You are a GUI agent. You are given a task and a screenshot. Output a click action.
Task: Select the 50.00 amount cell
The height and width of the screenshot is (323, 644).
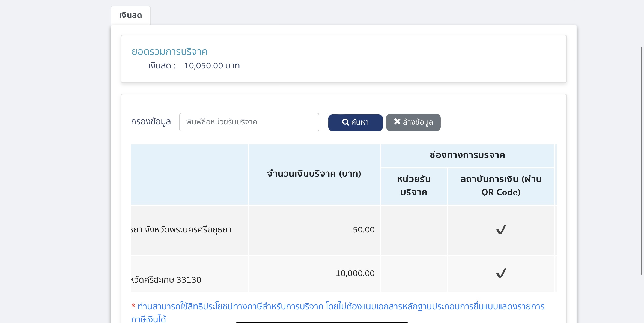pos(363,230)
